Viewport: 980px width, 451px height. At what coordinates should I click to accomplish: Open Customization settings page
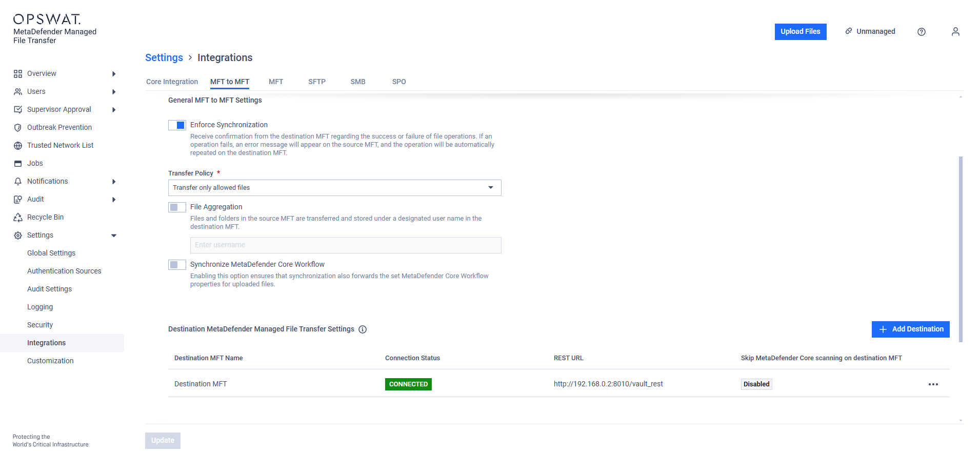50,361
